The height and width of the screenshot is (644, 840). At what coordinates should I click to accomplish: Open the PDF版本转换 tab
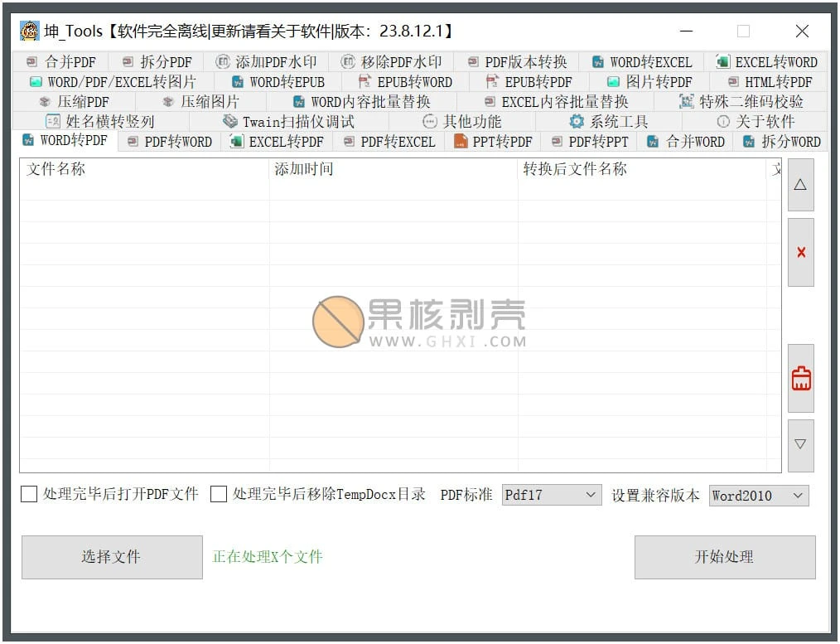pyautogui.click(x=517, y=62)
